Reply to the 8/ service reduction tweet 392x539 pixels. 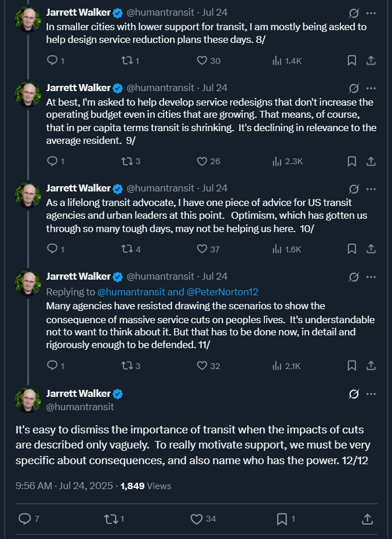pos(52,60)
